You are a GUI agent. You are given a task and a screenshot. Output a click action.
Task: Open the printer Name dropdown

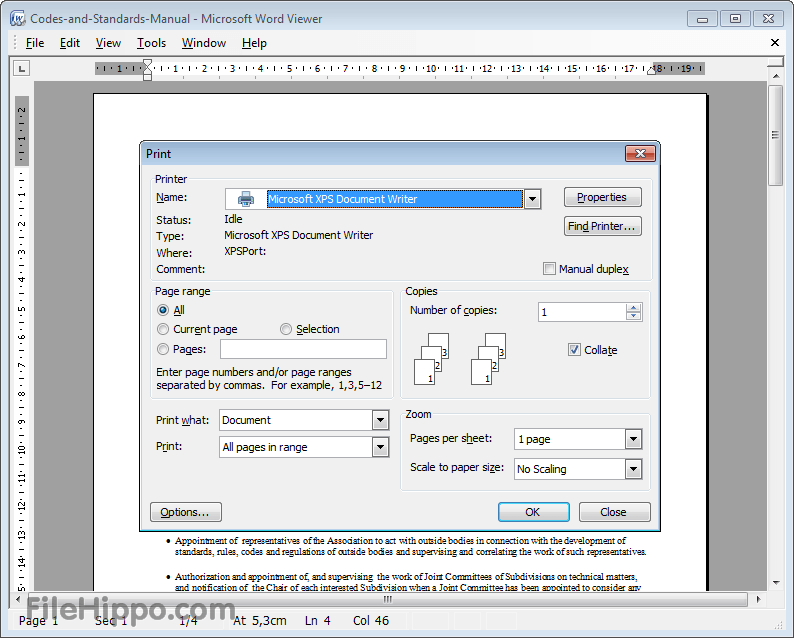(532, 199)
